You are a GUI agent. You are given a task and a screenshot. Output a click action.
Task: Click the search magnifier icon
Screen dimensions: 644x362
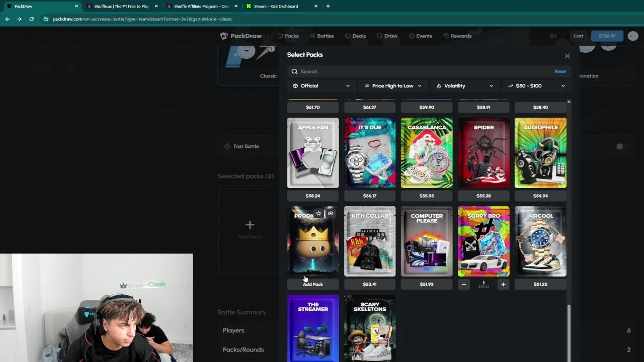click(x=294, y=71)
